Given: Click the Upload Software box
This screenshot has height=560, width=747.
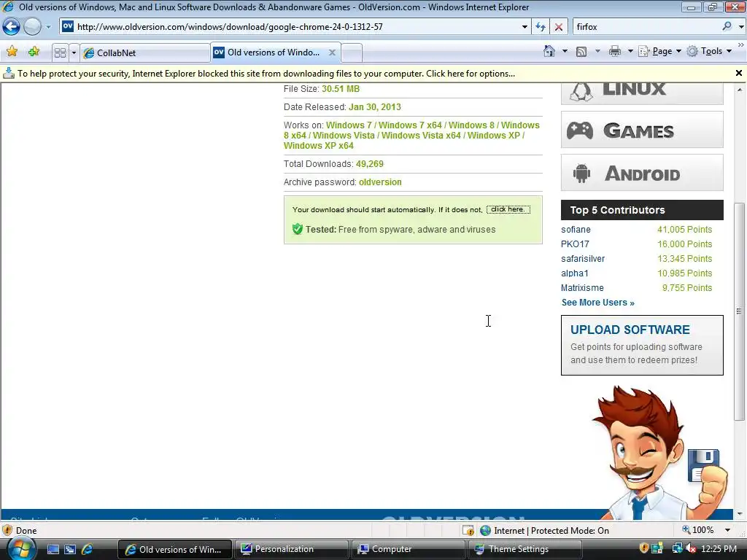Looking at the screenshot, I should [642, 345].
